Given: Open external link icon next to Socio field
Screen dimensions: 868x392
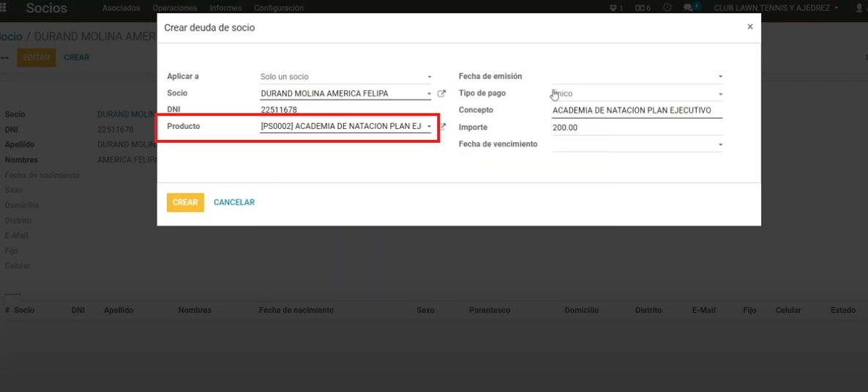Looking at the screenshot, I should tap(441, 94).
